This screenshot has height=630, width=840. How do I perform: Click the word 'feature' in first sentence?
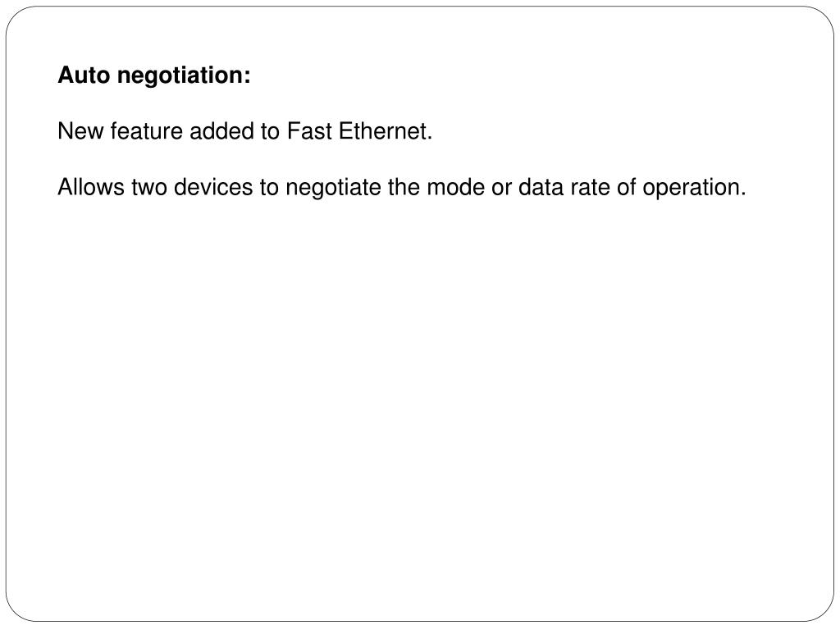click(x=146, y=131)
